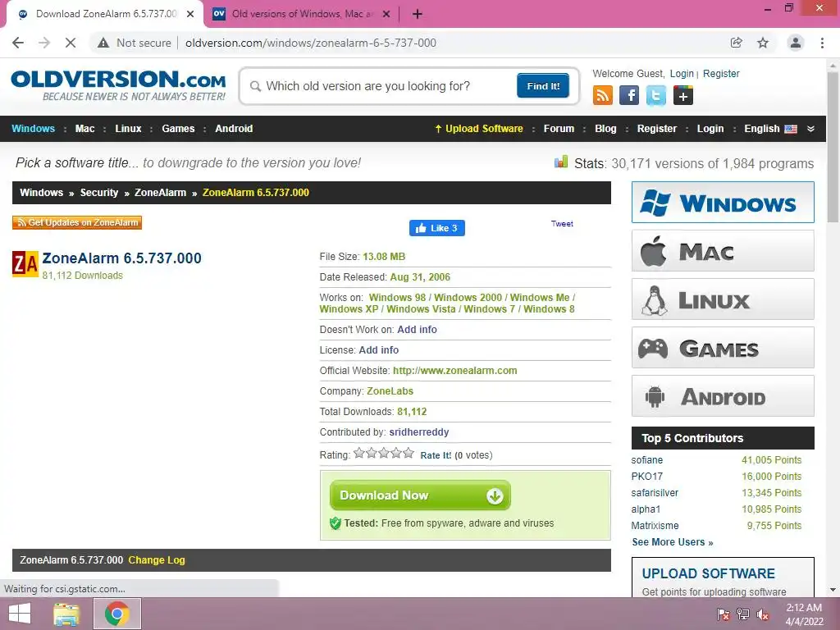Click the Security breadcrumb link
The image size is (840, 630).
[x=99, y=193]
